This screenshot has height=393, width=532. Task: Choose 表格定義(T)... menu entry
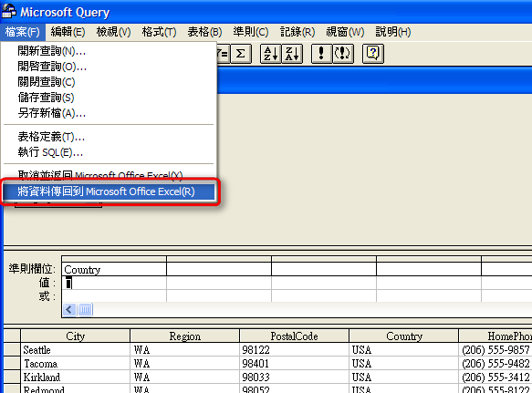coord(109,137)
